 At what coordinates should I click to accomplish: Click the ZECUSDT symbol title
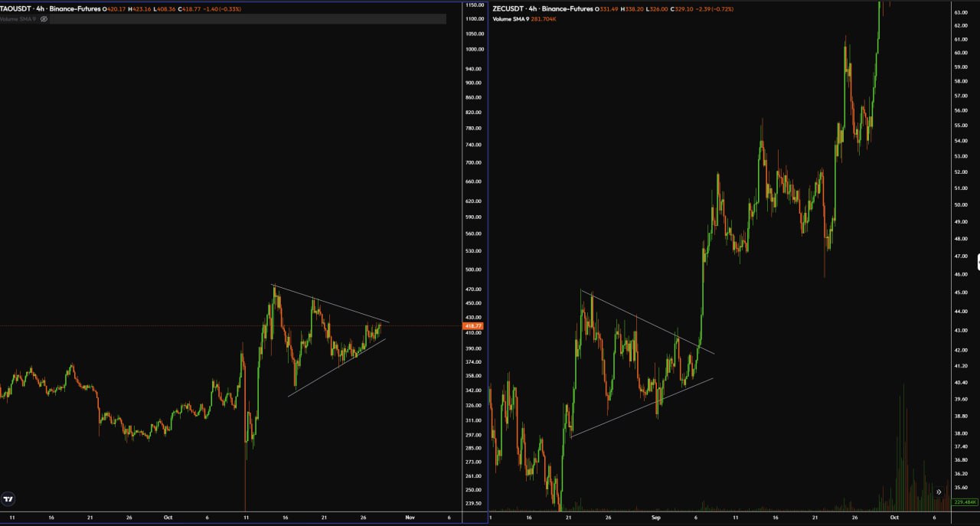(x=510, y=8)
